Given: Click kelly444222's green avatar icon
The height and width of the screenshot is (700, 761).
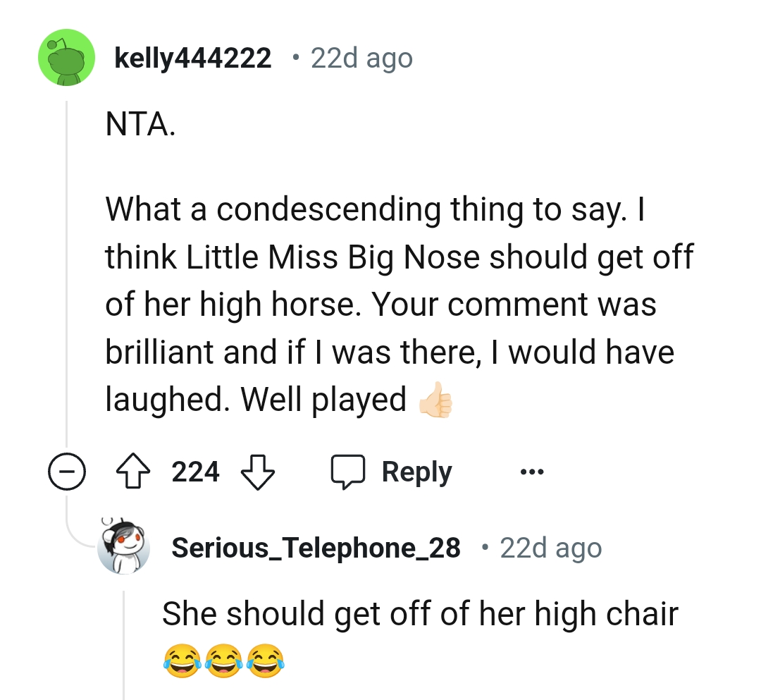Looking at the screenshot, I should 66,58.
